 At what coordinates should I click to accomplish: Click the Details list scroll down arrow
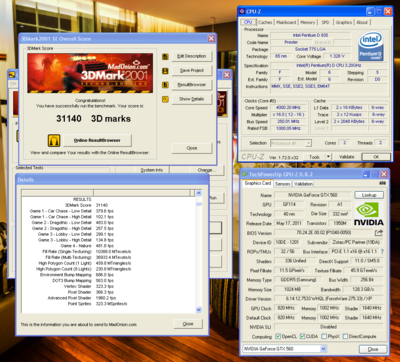click(199, 310)
